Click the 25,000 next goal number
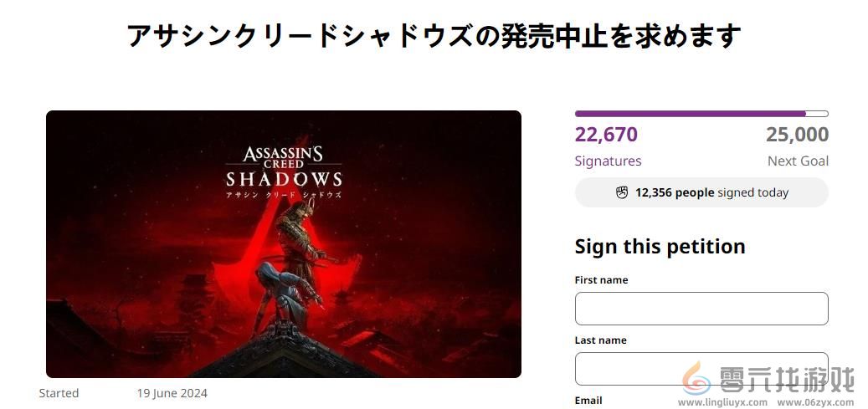This screenshot has height=409, width=868. tap(797, 135)
